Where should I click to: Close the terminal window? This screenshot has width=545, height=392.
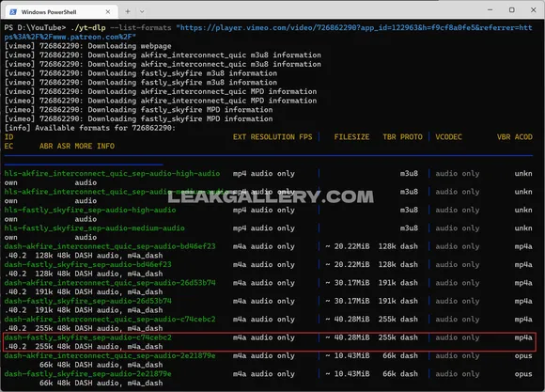(533, 9)
